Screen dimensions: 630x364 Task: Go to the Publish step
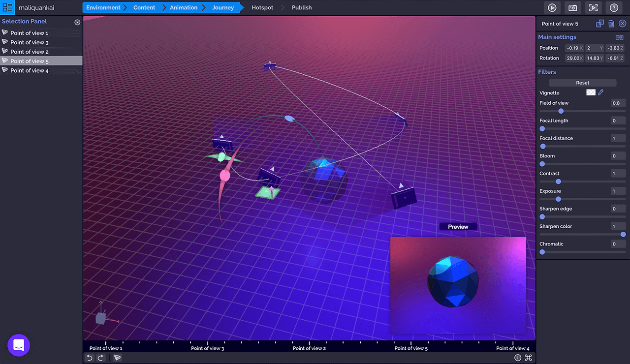301,8
